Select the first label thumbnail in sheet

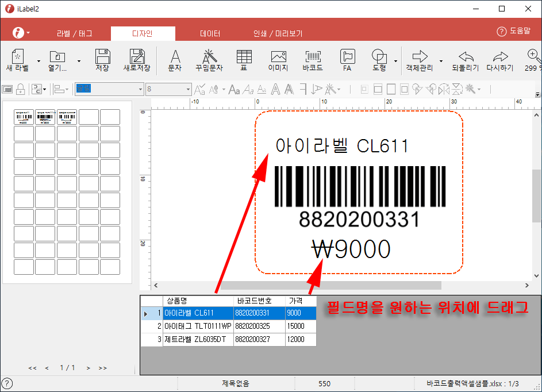(24, 117)
